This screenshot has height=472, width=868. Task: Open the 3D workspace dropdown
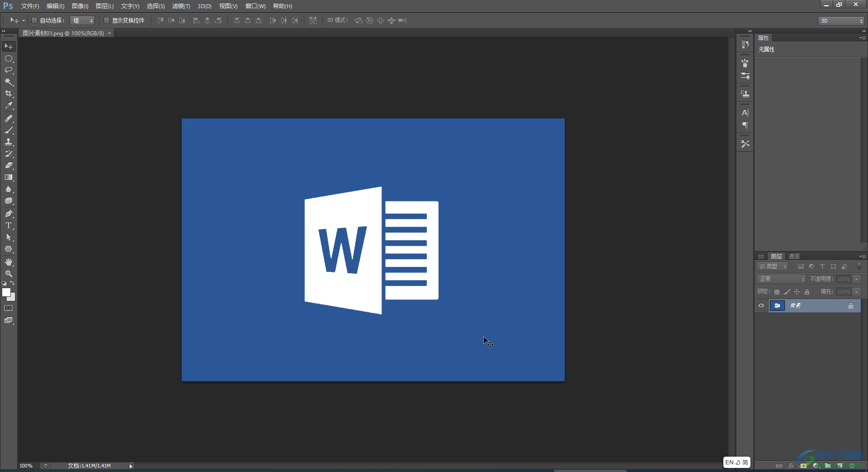[841, 21]
